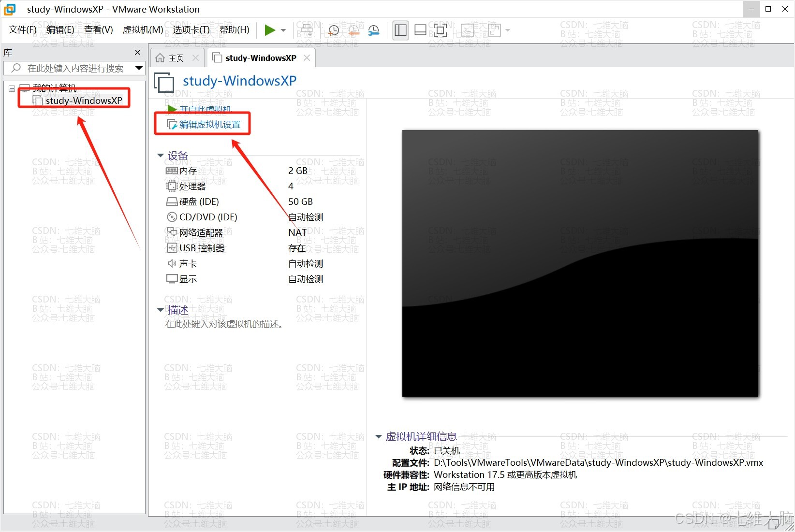Click the green power on toolbar button
This screenshot has height=532, width=795.
(x=269, y=30)
